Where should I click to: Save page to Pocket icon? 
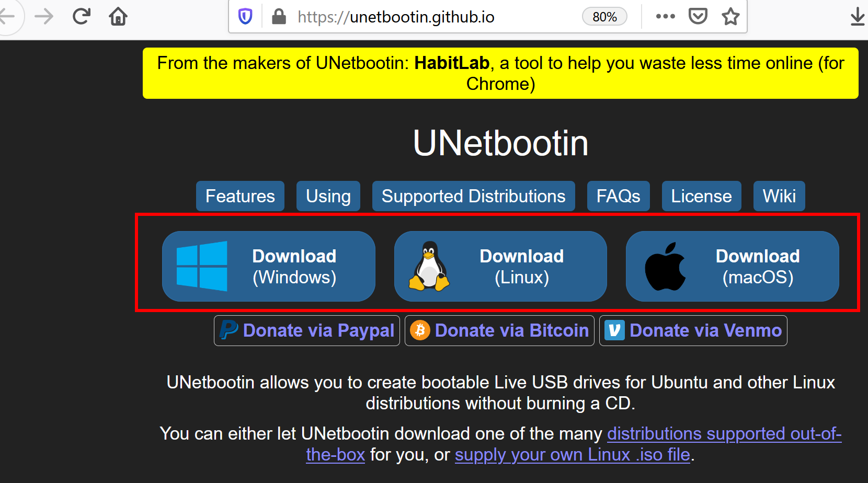(x=698, y=17)
